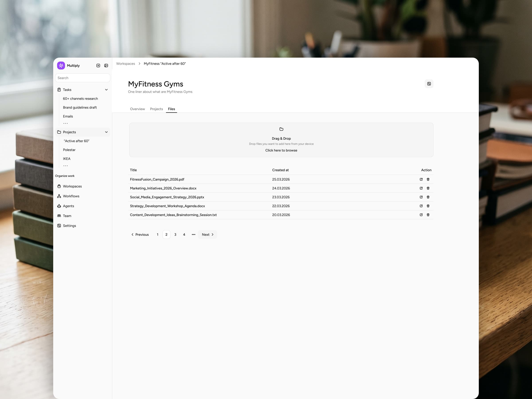Expand hidden pages ellipsis in pagination

coord(193,235)
